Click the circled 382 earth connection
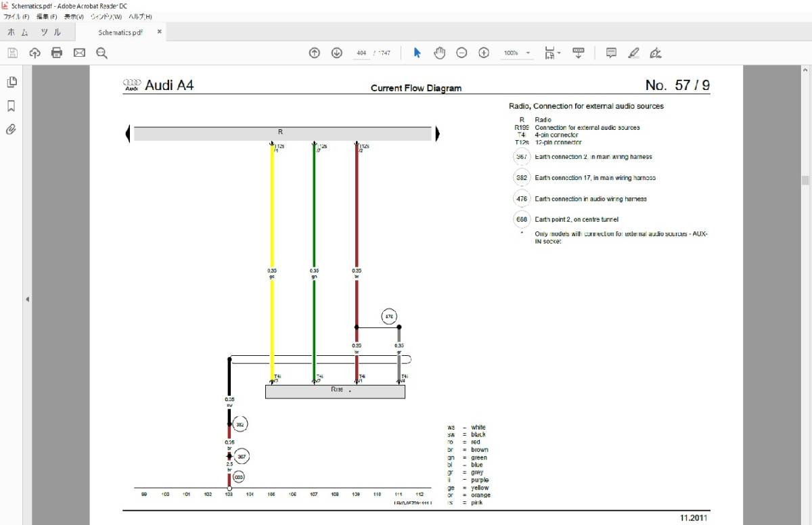The height and width of the screenshot is (525, 812). [x=240, y=425]
